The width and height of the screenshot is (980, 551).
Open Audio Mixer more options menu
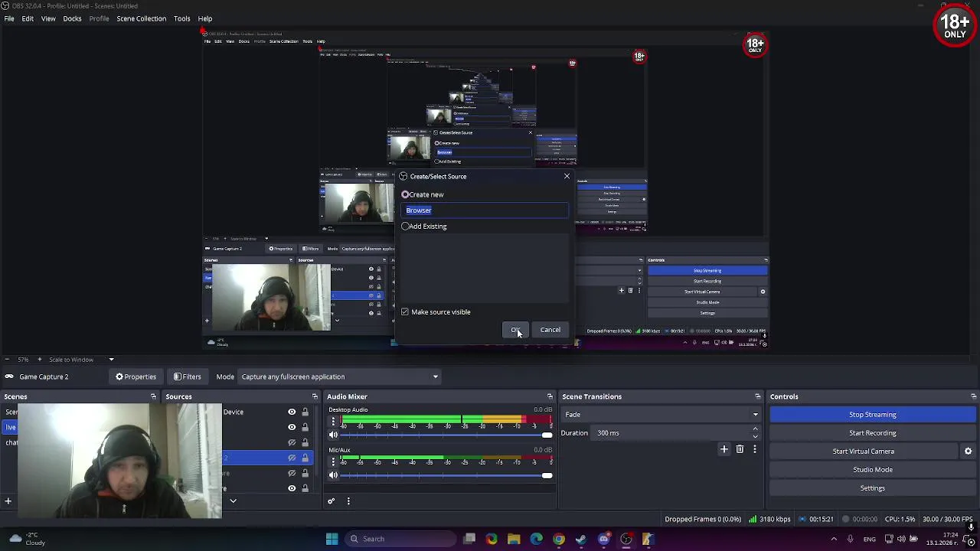pos(348,501)
